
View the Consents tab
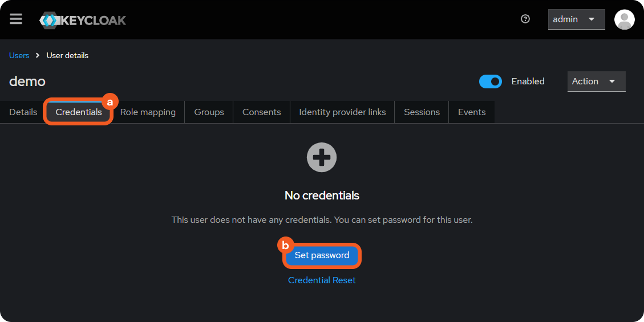tap(261, 112)
